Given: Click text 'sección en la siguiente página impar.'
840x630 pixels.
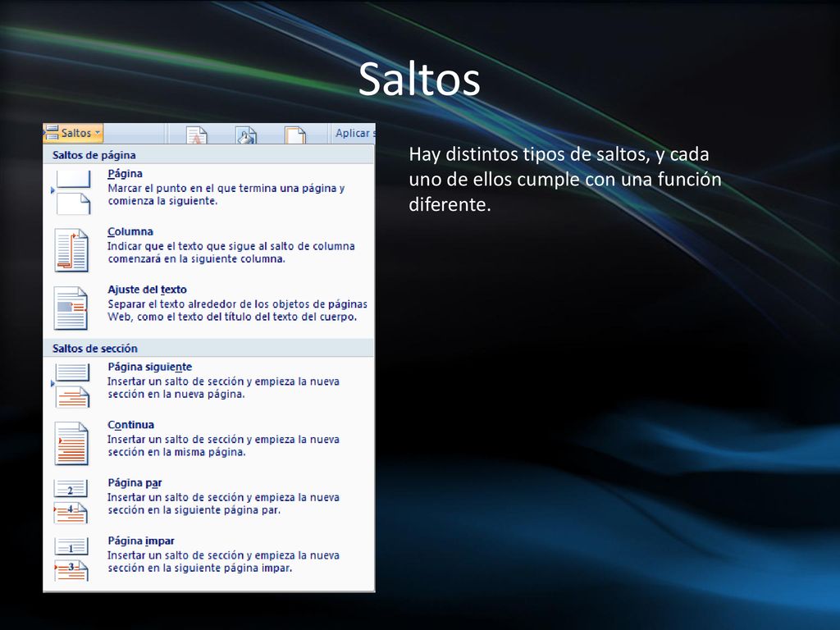Looking at the screenshot, I should (x=200, y=568).
